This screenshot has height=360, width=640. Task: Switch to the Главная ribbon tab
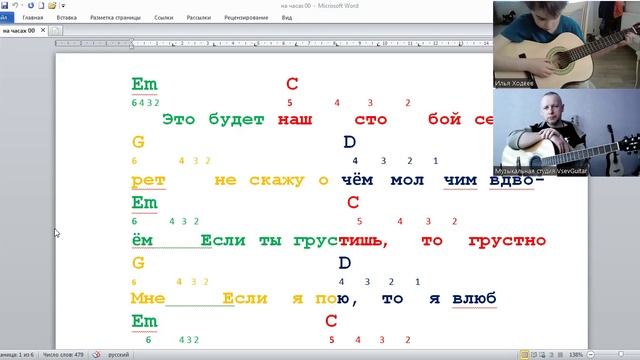coord(33,18)
